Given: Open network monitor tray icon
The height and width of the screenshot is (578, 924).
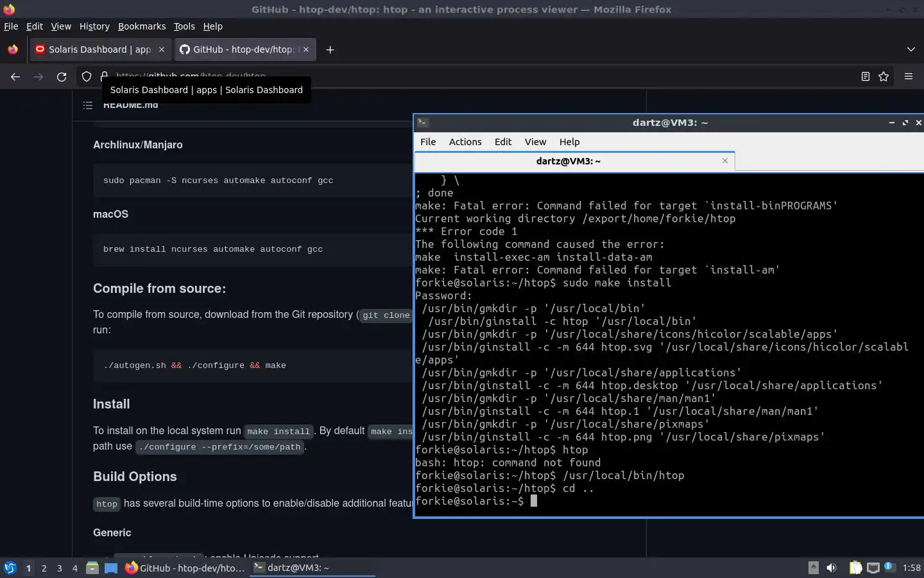Looking at the screenshot, I should coord(873,568).
